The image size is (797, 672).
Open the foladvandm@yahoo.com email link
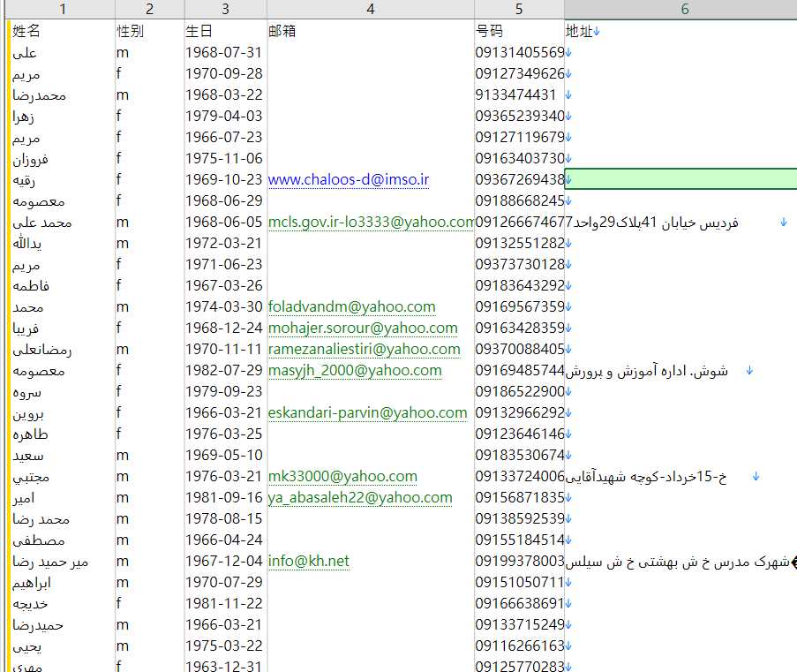tap(352, 306)
